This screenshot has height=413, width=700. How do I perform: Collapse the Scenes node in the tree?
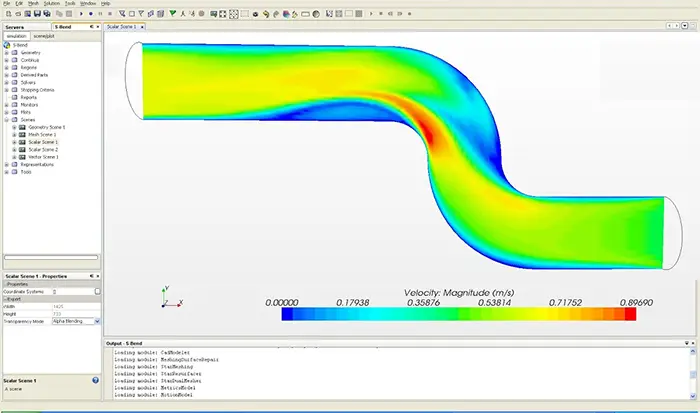click(6, 119)
